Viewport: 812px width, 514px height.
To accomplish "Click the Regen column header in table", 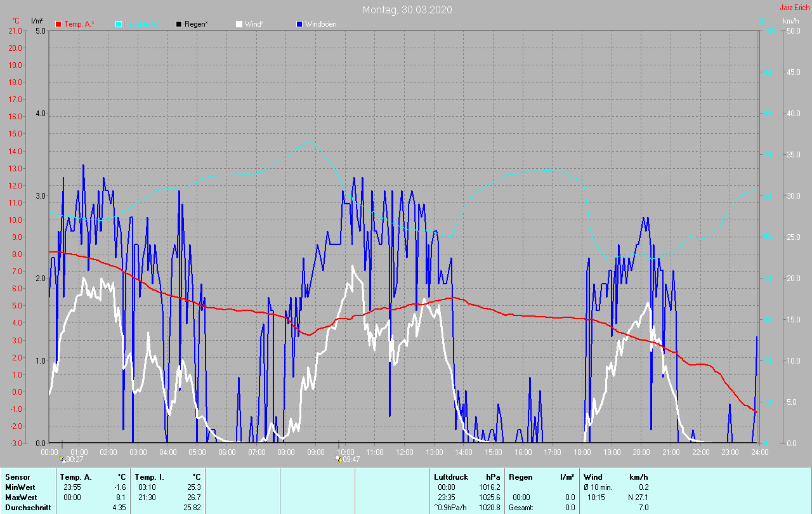I will (x=520, y=477).
